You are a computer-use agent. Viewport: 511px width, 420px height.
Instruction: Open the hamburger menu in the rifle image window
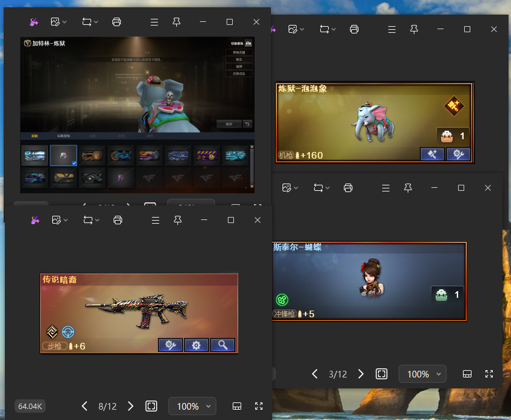pos(155,219)
